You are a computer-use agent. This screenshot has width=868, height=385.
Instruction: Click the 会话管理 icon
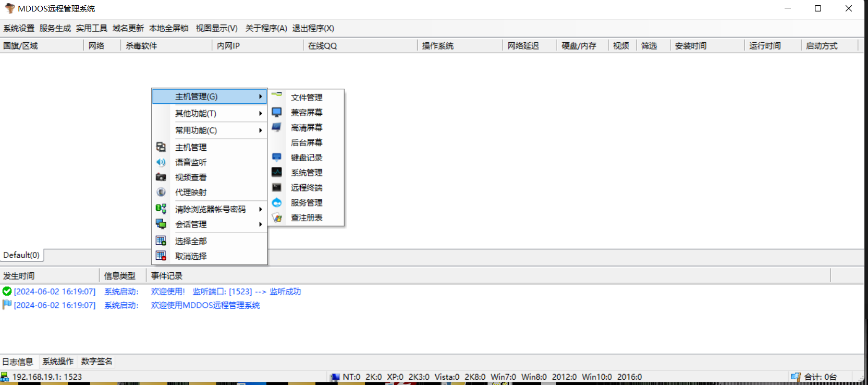161,224
